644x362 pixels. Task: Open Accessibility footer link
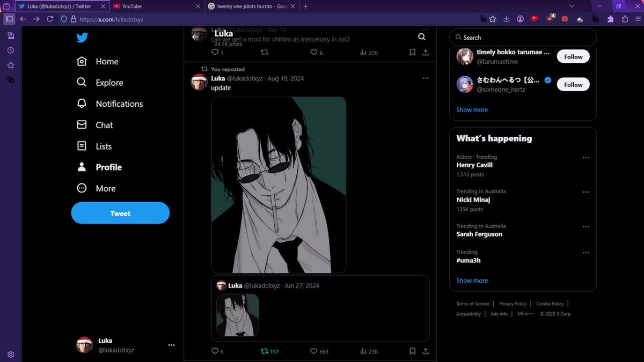pos(469,314)
